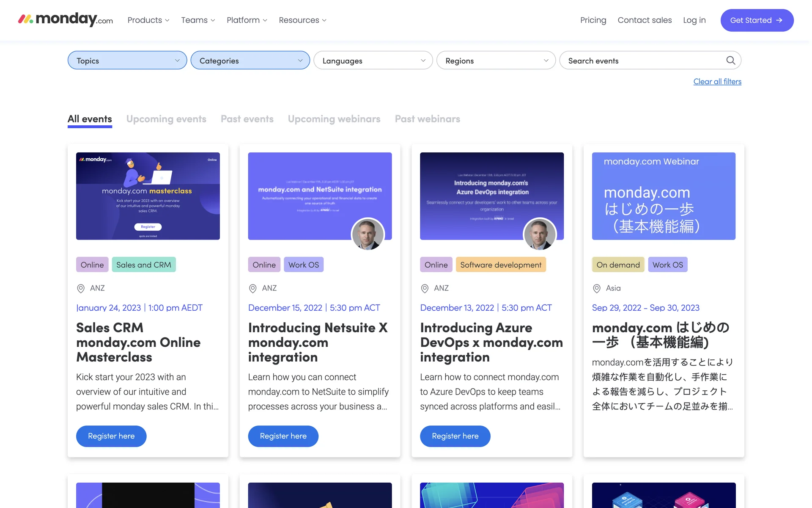Click Register here for Sales CRM Masterclass

pos(111,436)
